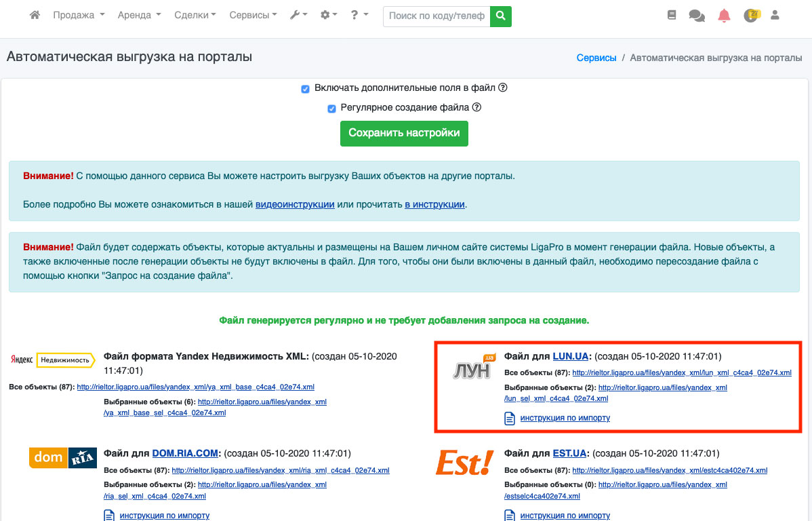
Task: Expand the 'Продажа' dropdown menu
Action: (79, 15)
